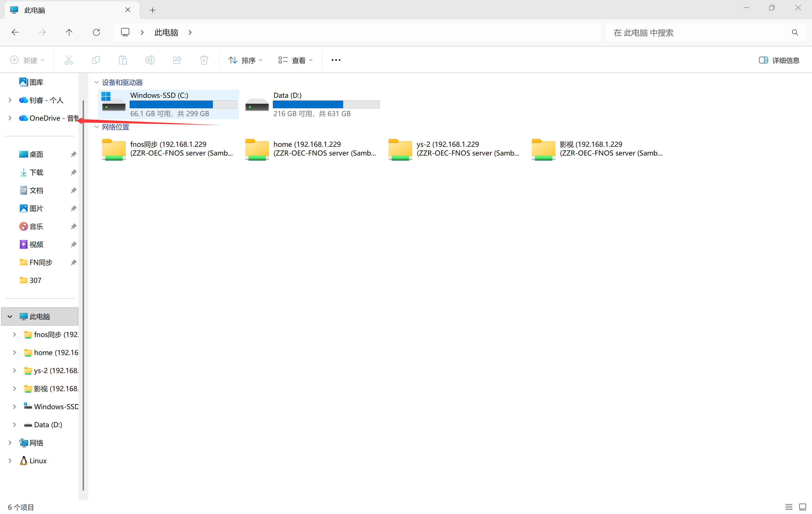The width and height of the screenshot is (812, 514).
Task: Click 此电脑 breadcrumb in address bar
Action: pos(166,32)
